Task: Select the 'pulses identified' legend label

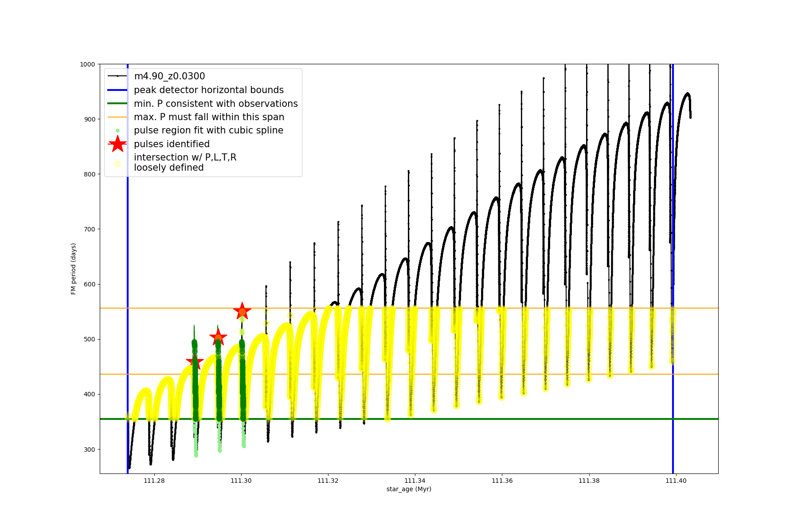Action: [172, 144]
